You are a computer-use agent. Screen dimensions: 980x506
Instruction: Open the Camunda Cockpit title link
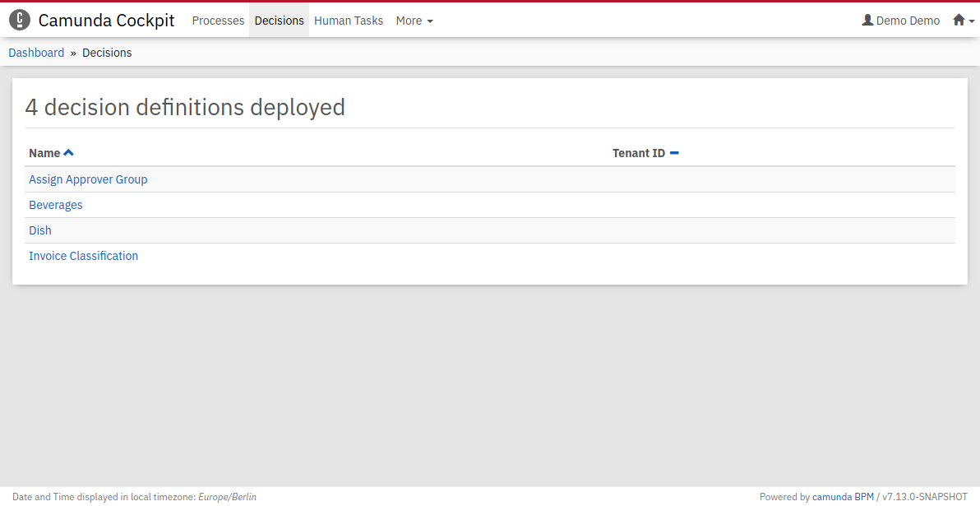click(x=106, y=21)
